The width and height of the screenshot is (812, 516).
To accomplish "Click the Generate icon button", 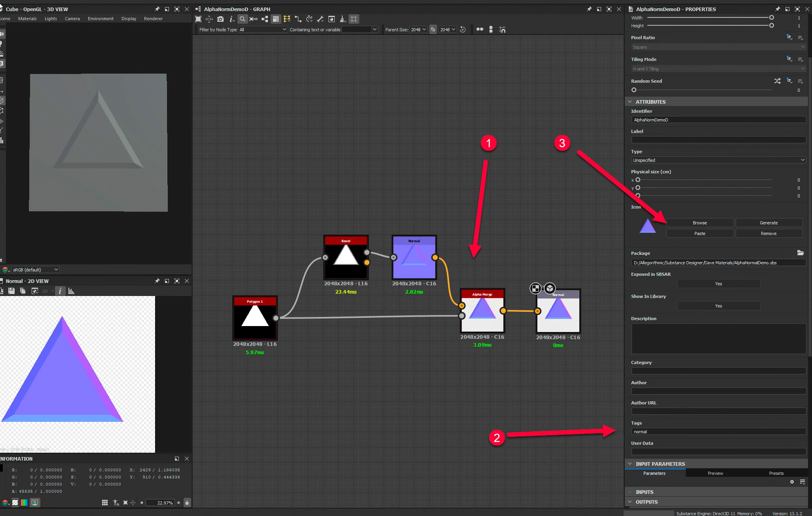I will click(x=768, y=223).
